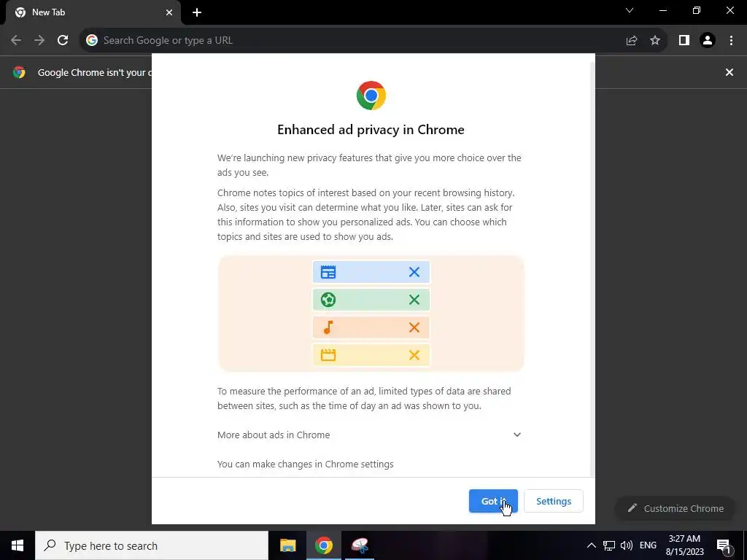The image size is (747, 560).
Task: Close the New Tab tab
Action: (169, 12)
